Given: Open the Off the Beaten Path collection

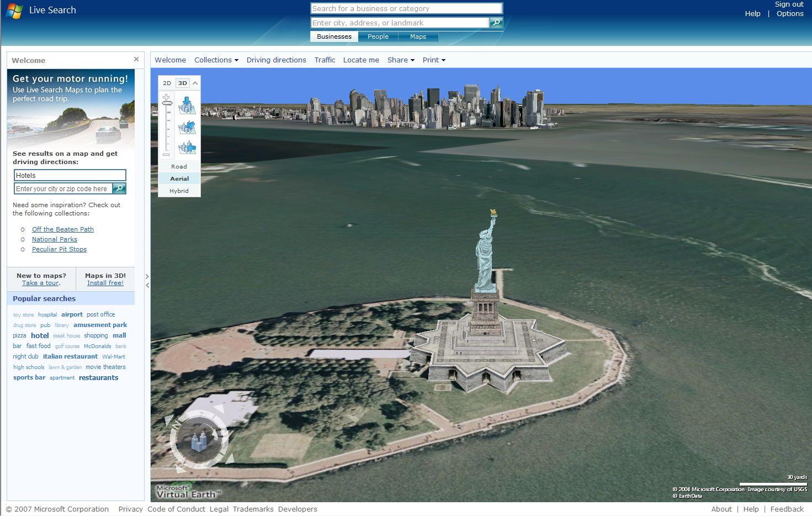Looking at the screenshot, I should 63,229.
